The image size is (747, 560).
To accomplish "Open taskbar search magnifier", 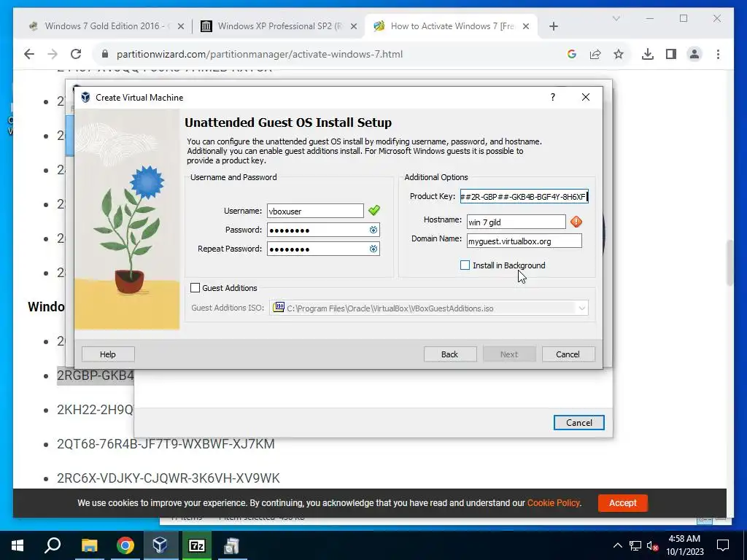I will [53, 545].
